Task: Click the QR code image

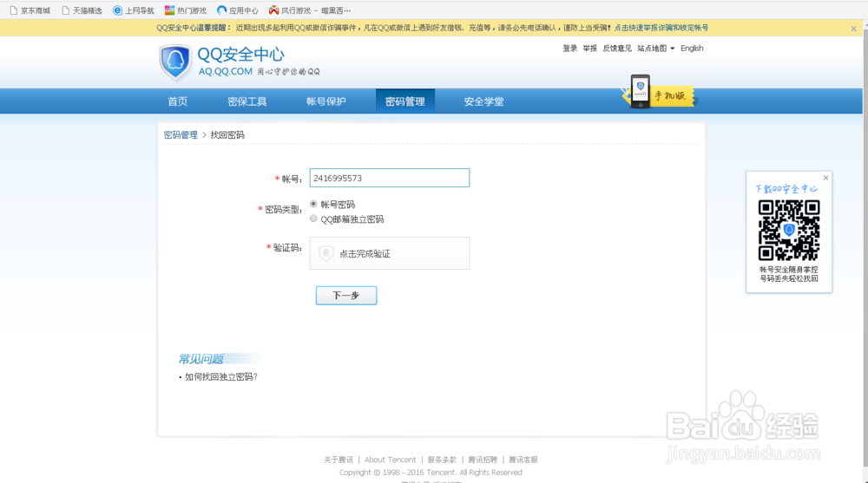Action: pyautogui.click(x=788, y=230)
